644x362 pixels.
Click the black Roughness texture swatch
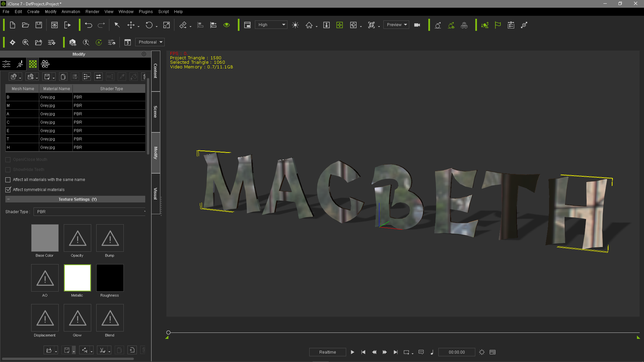[x=110, y=278]
